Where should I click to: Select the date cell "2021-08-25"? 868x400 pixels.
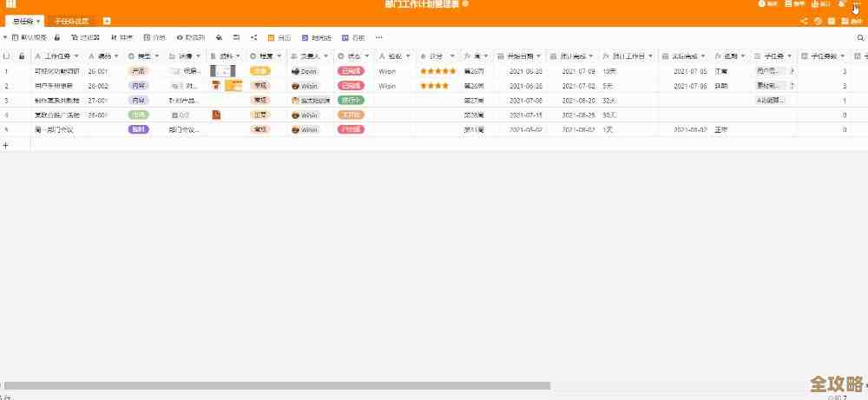[x=579, y=115]
